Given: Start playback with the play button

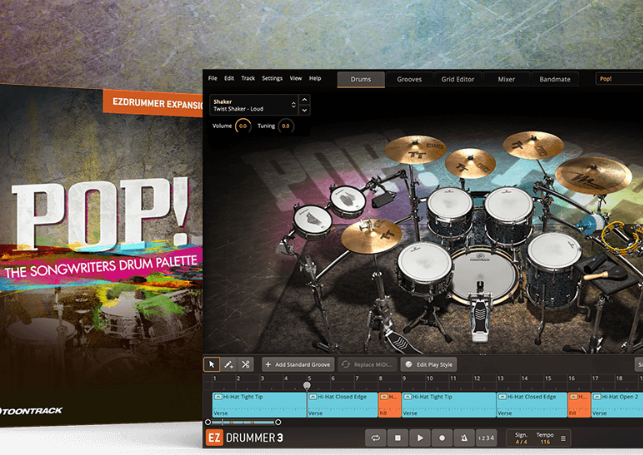Looking at the screenshot, I should [420, 438].
